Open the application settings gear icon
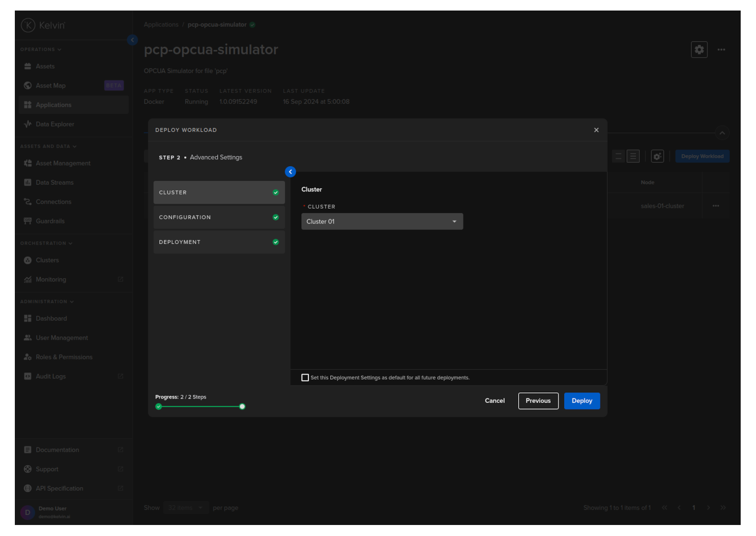This screenshot has width=756, height=536. pyautogui.click(x=699, y=50)
